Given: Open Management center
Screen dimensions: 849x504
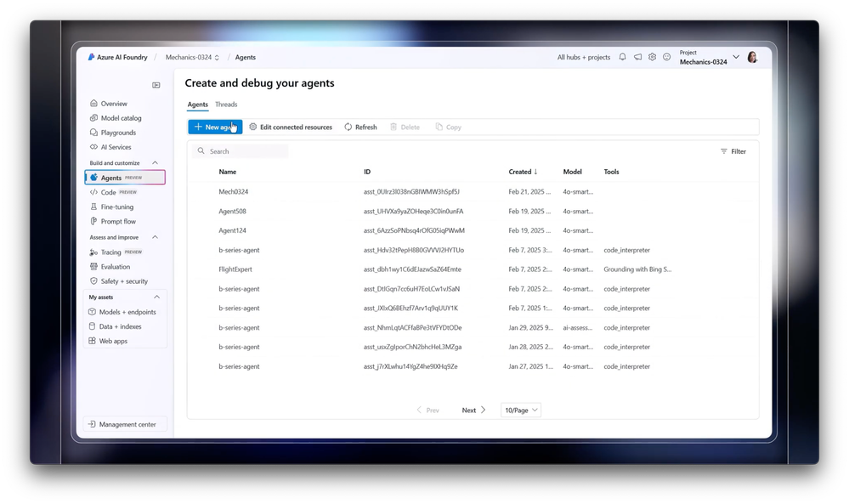Looking at the screenshot, I should 125,424.
